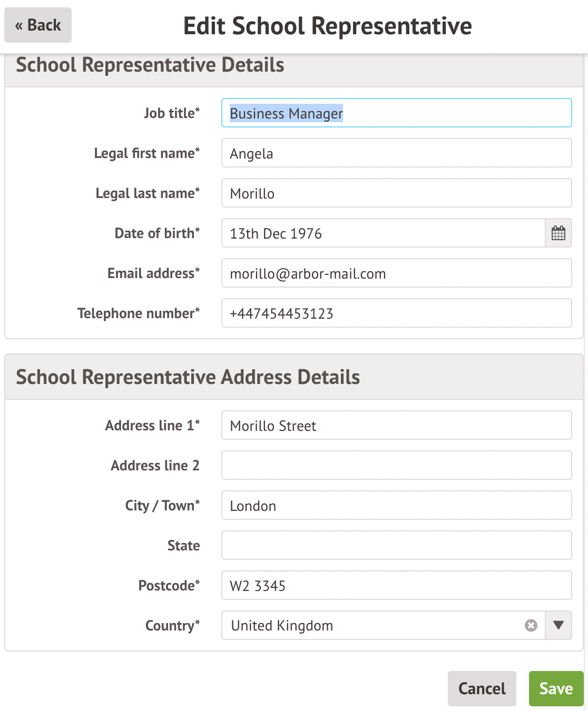Viewport: 588px width, 710px height.
Task: Save the school representative details
Action: coord(556,688)
